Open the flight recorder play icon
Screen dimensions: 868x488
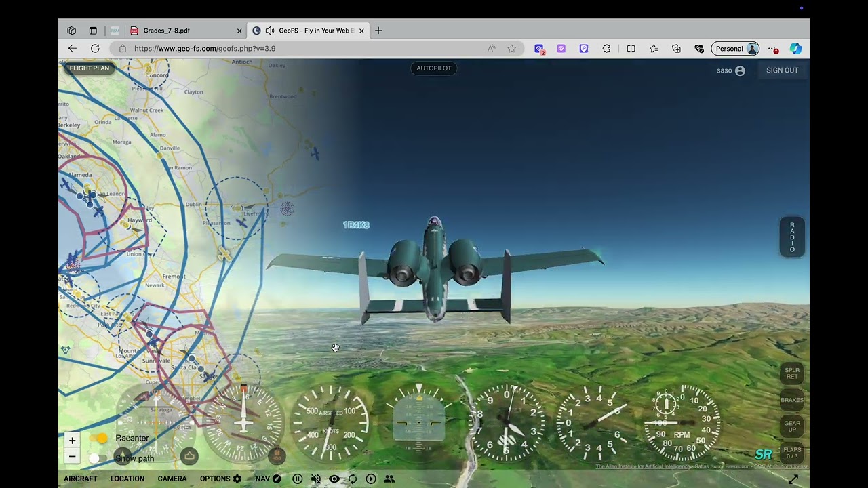(371, 479)
